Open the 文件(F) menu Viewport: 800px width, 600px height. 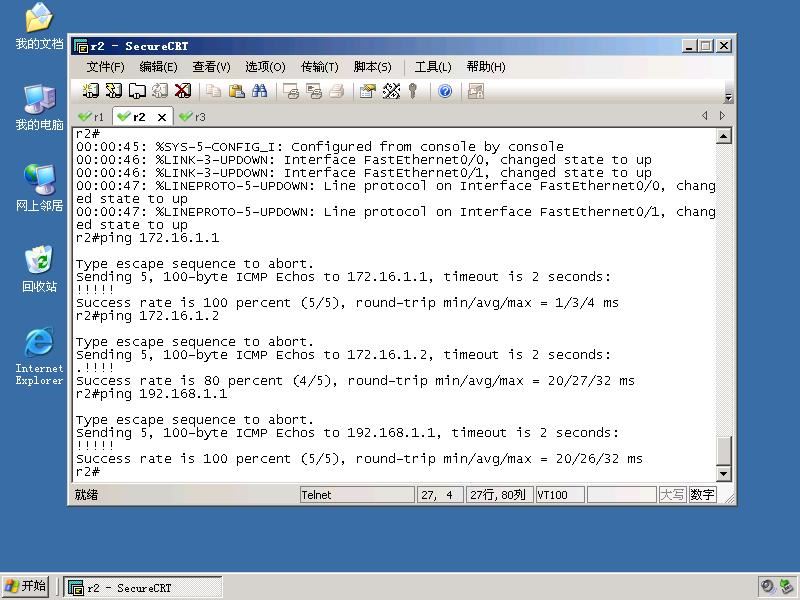click(105, 67)
